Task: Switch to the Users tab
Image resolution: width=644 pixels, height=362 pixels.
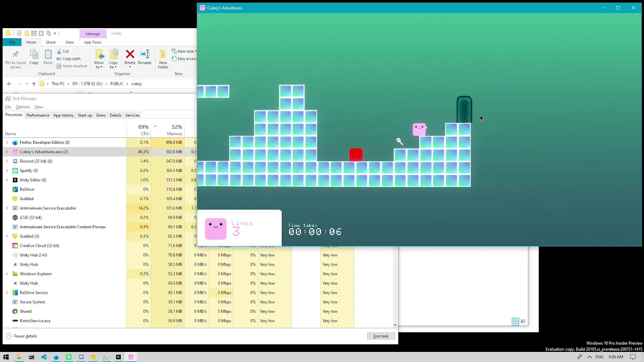Action: coord(101,115)
